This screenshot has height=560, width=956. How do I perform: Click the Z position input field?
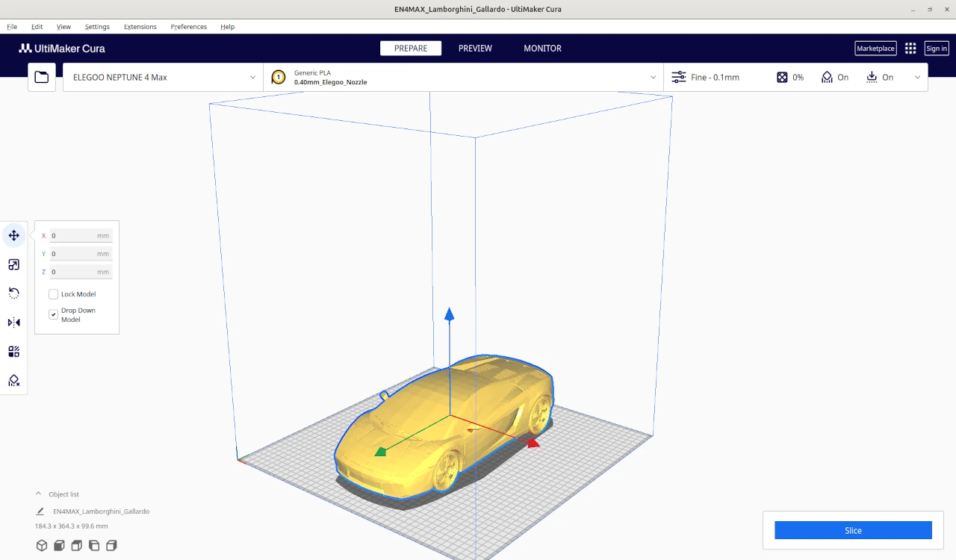tap(81, 272)
